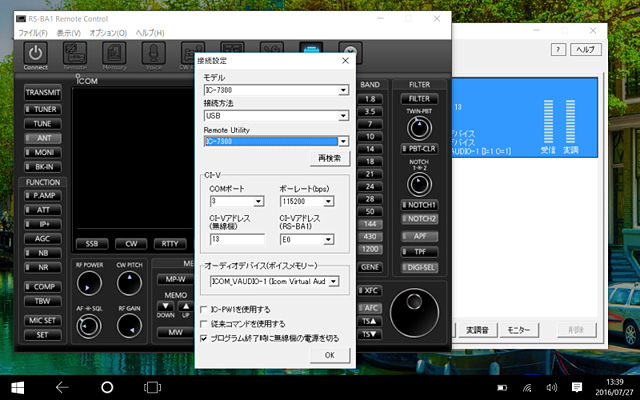Toggle the NB noise blanker
The image size is (640, 400).
click(42, 253)
